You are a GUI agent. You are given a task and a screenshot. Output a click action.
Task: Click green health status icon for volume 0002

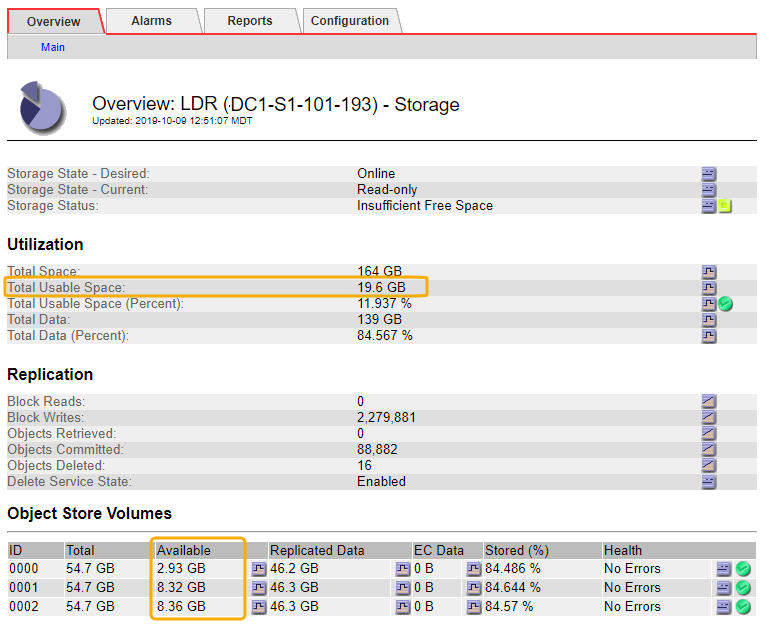[743, 607]
